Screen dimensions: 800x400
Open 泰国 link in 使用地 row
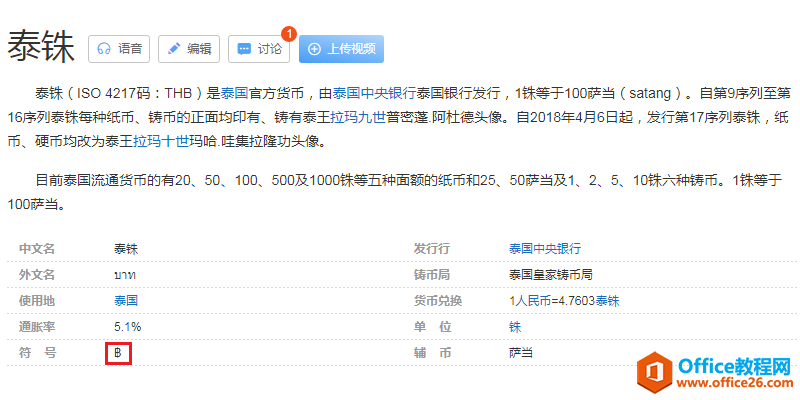tap(126, 301)
